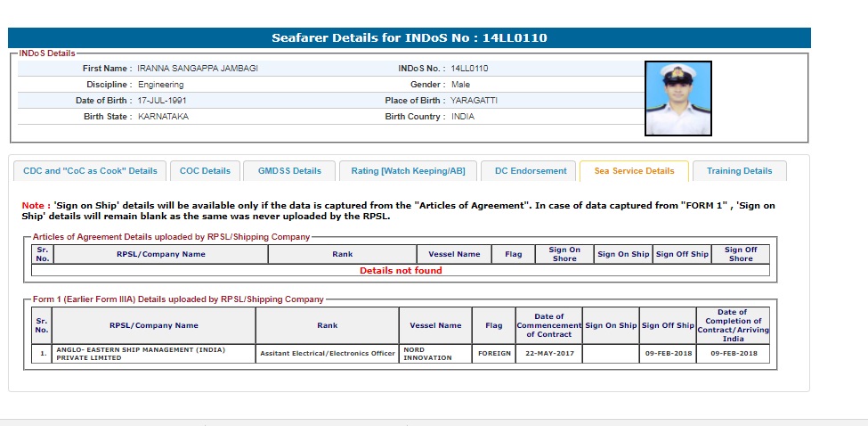868x426 pixels.
Task: Click the INDoS No. value 14LL0110 in details
Action: (469, 69)
